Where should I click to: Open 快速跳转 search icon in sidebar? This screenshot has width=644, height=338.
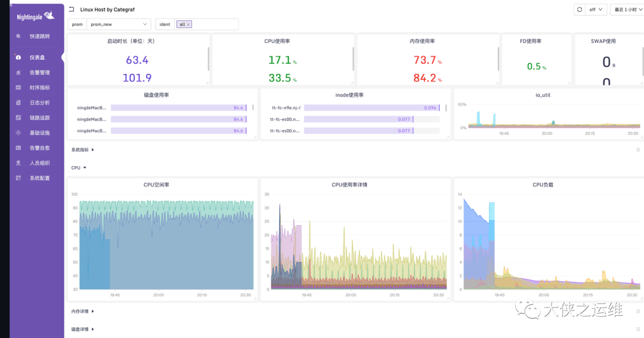[18, 36]
